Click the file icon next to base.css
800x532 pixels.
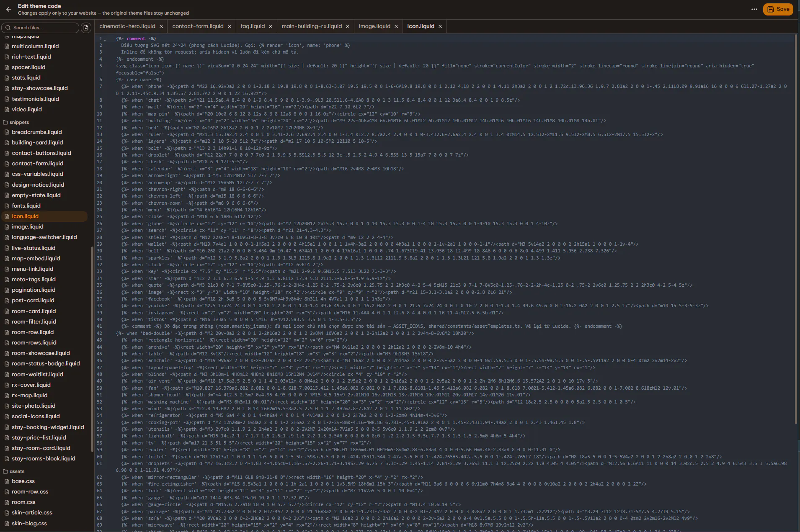coord(7,481)
